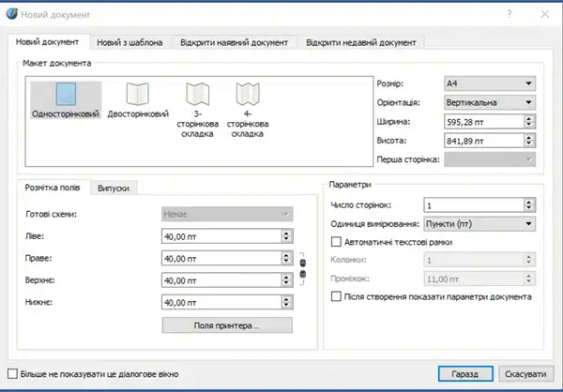This screenshot has height=392, width=563.
Task: Open the Орієнтація Вертикальна dropdown
Action: [x=490, y=102]
